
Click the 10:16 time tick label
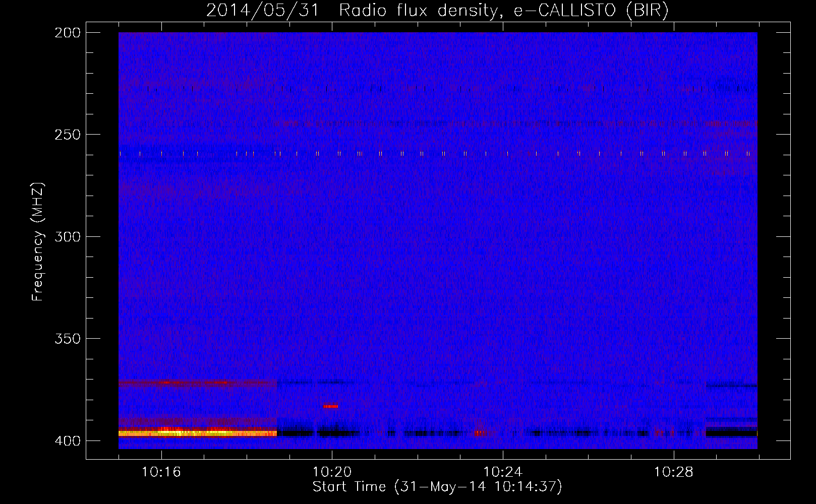click(161, 472)
